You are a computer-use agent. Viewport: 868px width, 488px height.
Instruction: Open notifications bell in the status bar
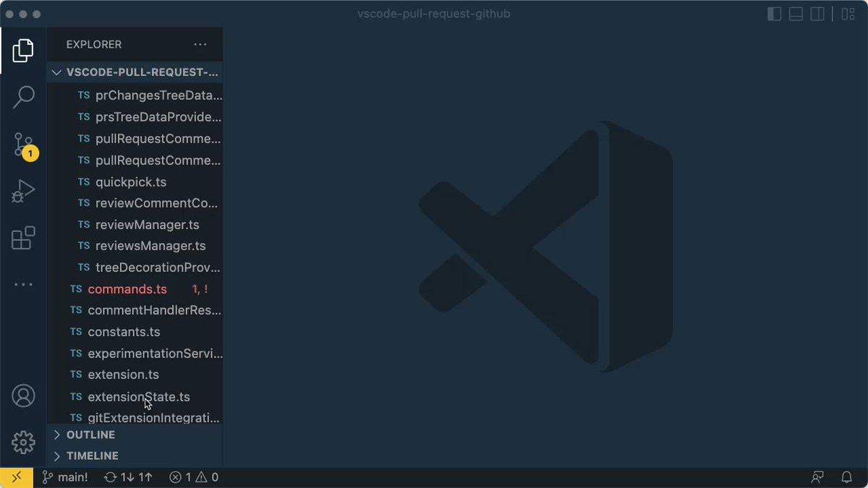[x=846, y=477]
